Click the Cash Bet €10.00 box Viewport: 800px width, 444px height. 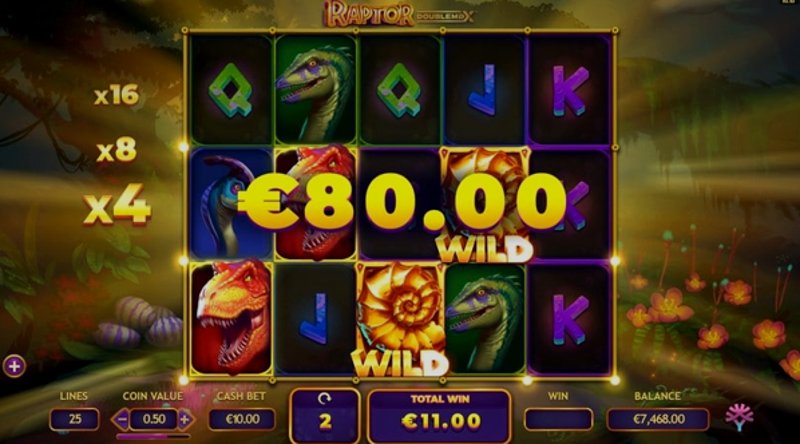tap(242, 420)
